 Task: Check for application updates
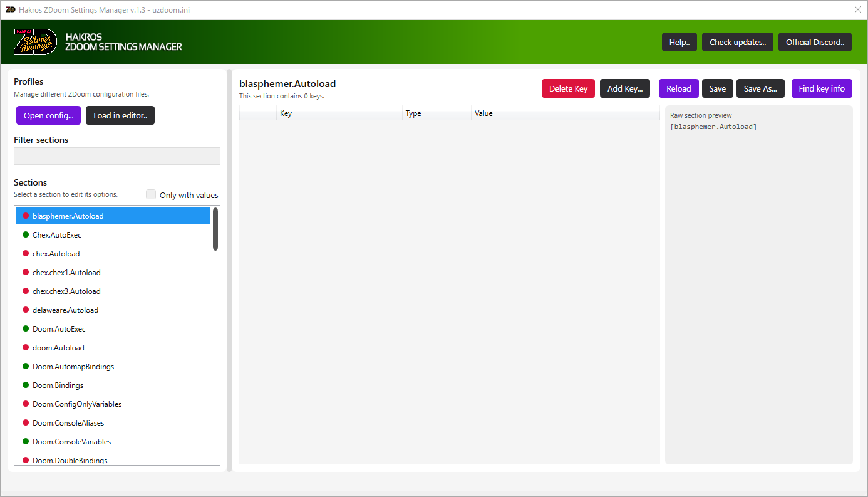(x=738, y=42)
